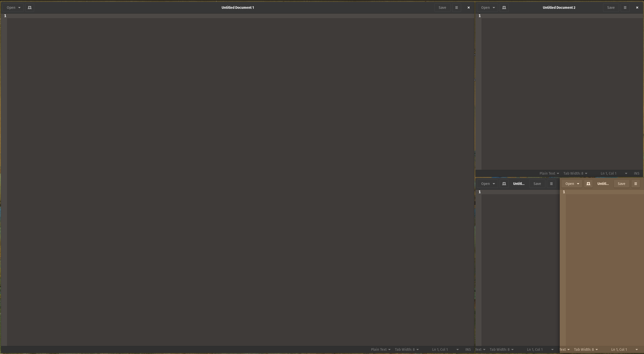The height and width of the screenshot is (354, 644).
Task: Open the hamburger menu in Untitled Document 2 window
Action: point(625,8)
